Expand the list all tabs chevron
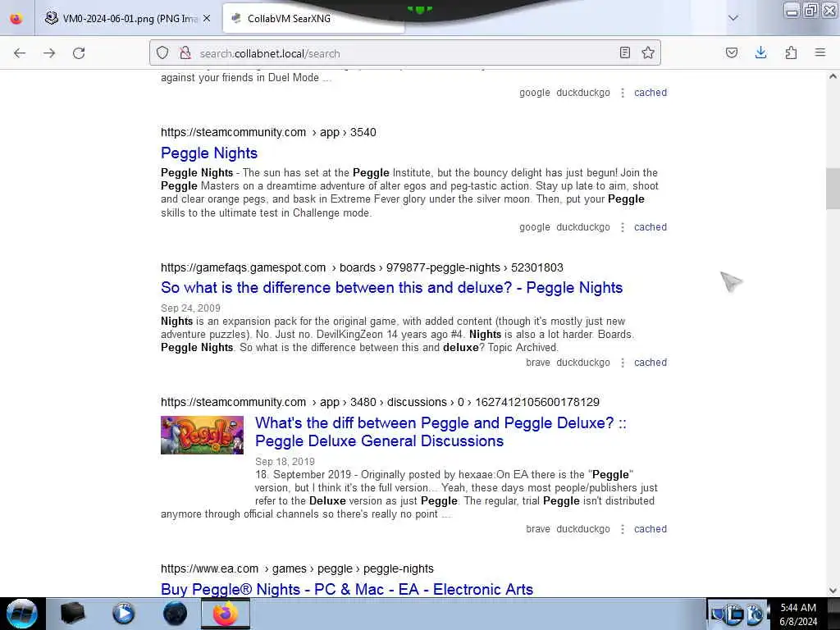This screenshot has width=840, height=630. click(x=733, y=18)
